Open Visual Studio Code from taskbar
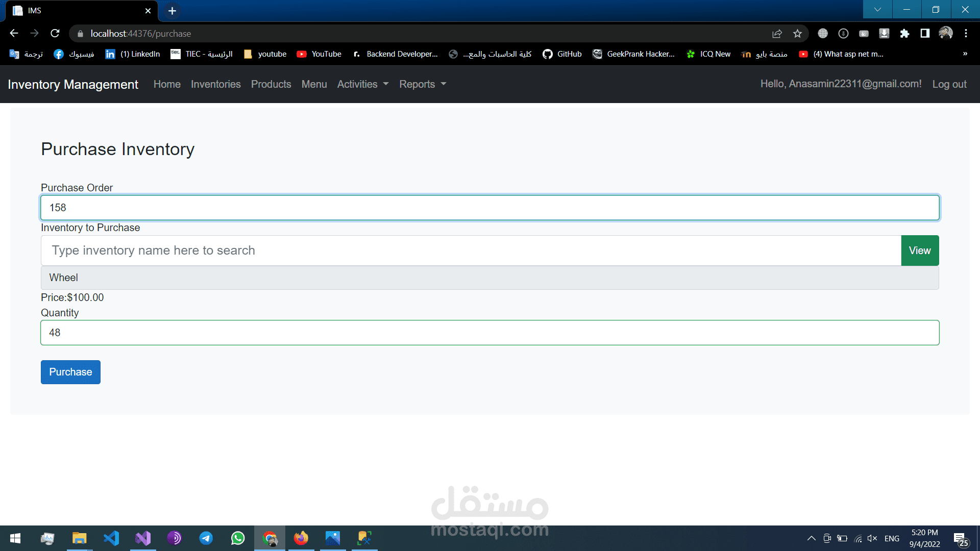Screen dimensions: 980x551 [111, 538]
